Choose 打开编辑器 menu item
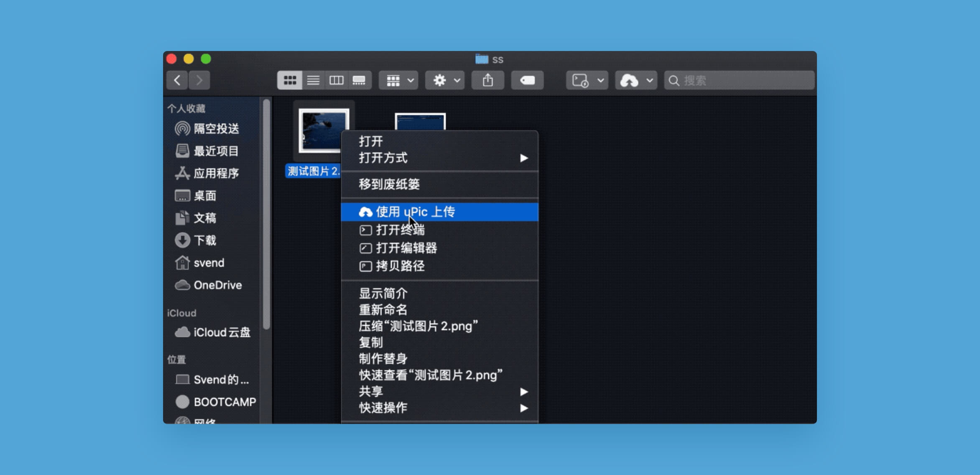 pyautogui.click(x=440, y=248)
